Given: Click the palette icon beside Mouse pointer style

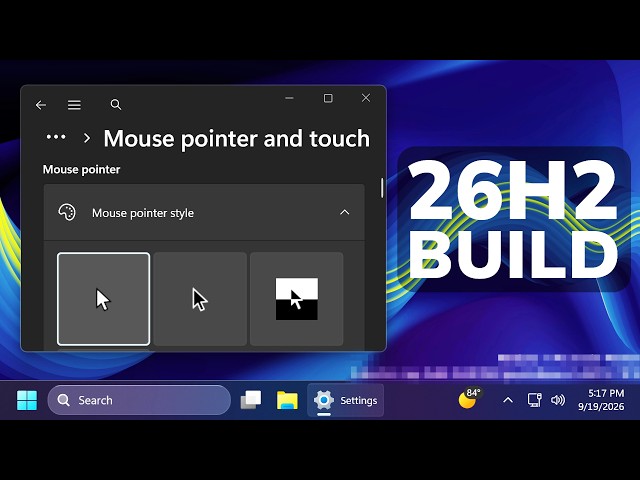Looking at the screenshot, I should pyautogui.click(x=67, y=212).
